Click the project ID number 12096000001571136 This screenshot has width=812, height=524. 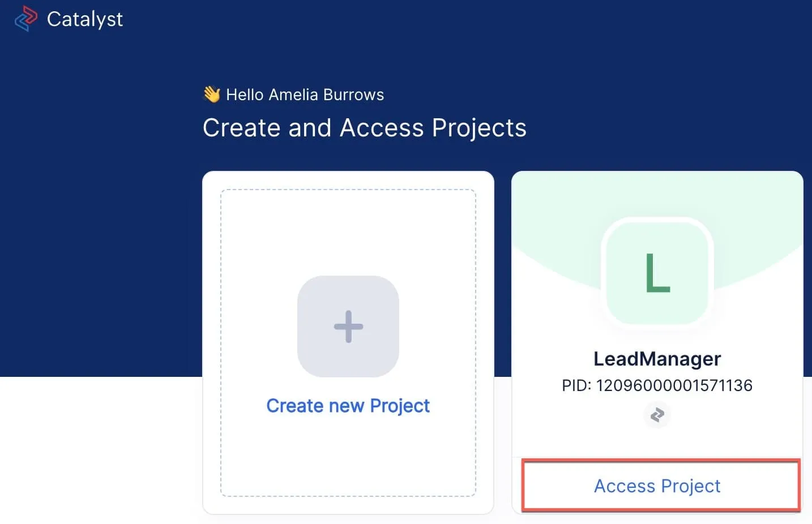[674, 386]
